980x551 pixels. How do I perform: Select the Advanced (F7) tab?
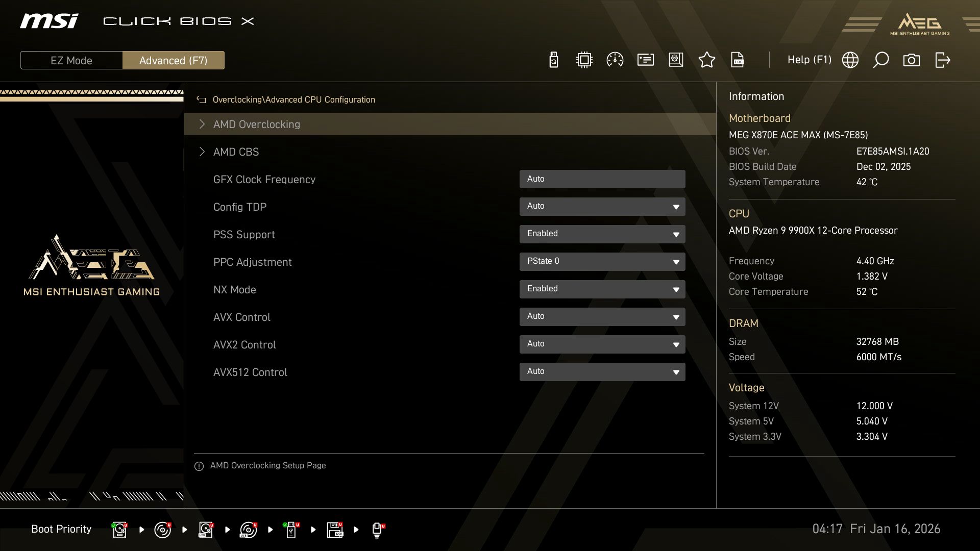click(174, 60)
